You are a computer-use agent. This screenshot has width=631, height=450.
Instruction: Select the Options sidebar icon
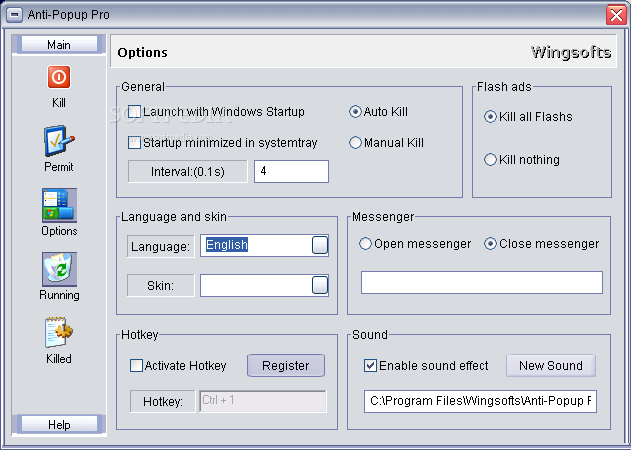click(59, 205)
